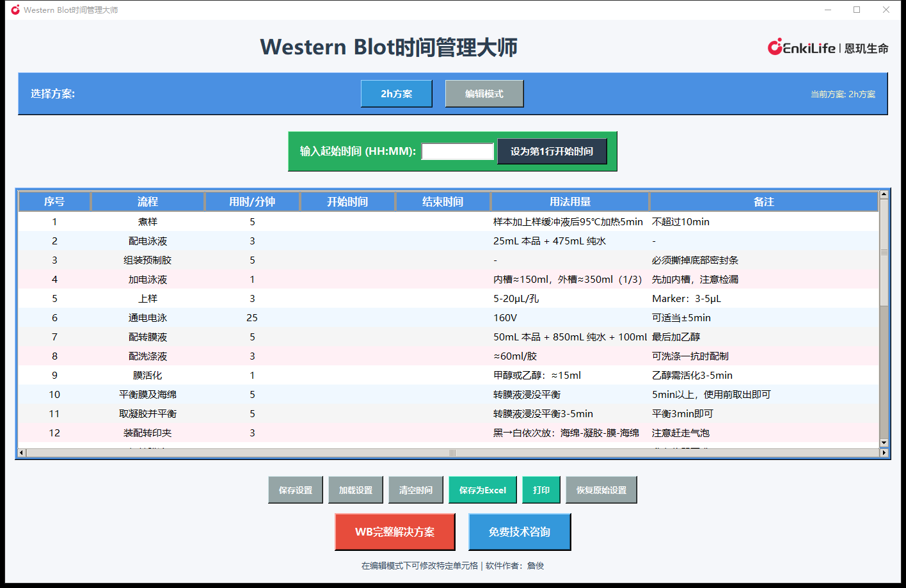The image size is (906, 588).
Task: Click 保存为Excel button
Action: click(483, 490)
